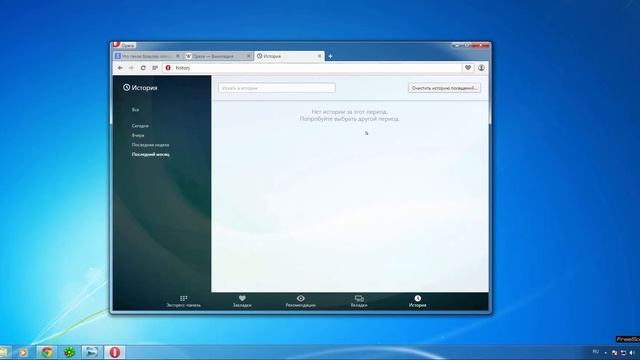Screen dimensions: 640x360
Task: Reload the page with refresh icon
Action: (143, 68)
